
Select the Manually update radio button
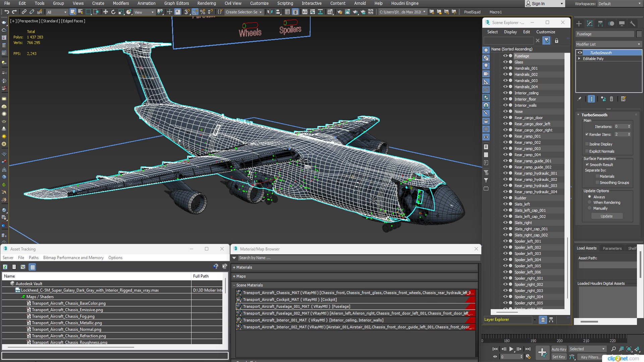[x=590, y=208]
